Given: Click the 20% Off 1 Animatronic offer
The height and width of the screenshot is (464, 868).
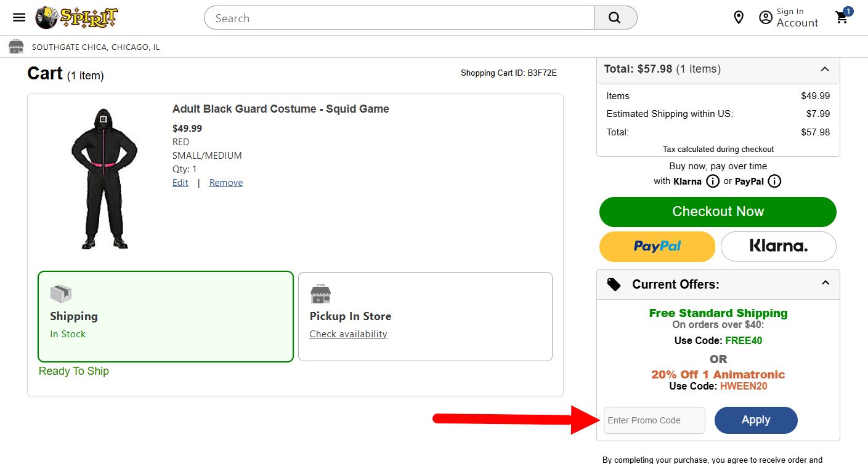Looking at the screenshot, I should (718, 374).
